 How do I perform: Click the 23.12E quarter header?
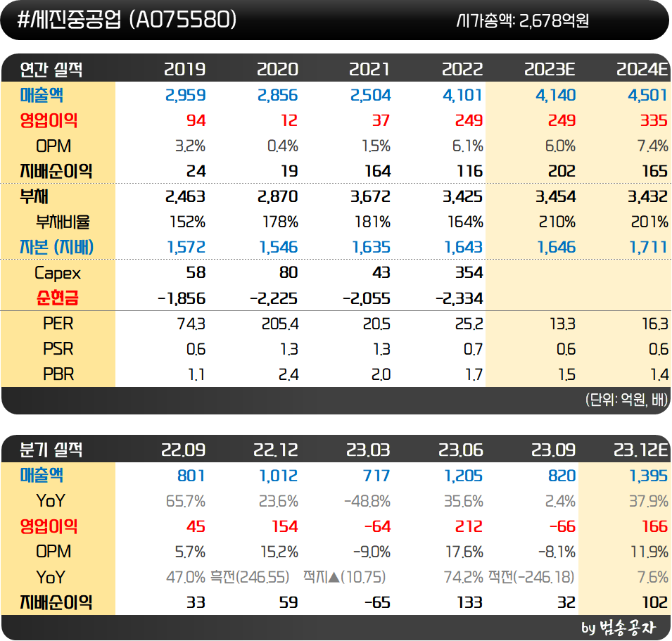pos(641,450)
